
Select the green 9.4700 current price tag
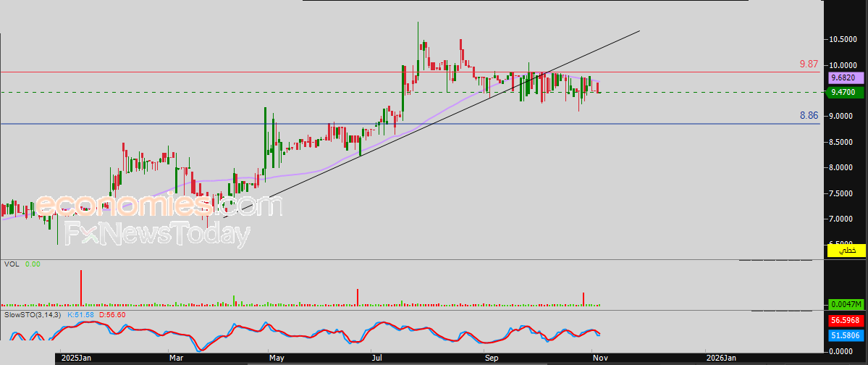(x=846, y=93)
